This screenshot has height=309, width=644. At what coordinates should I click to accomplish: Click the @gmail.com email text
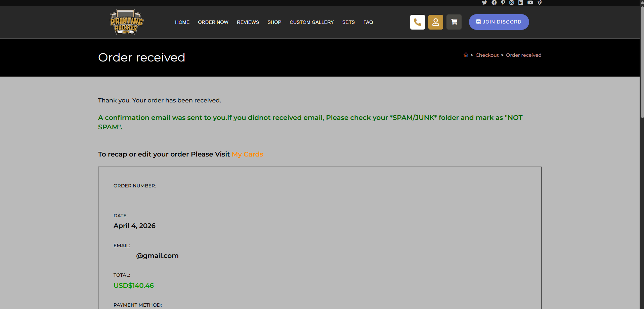click(157, 256)
